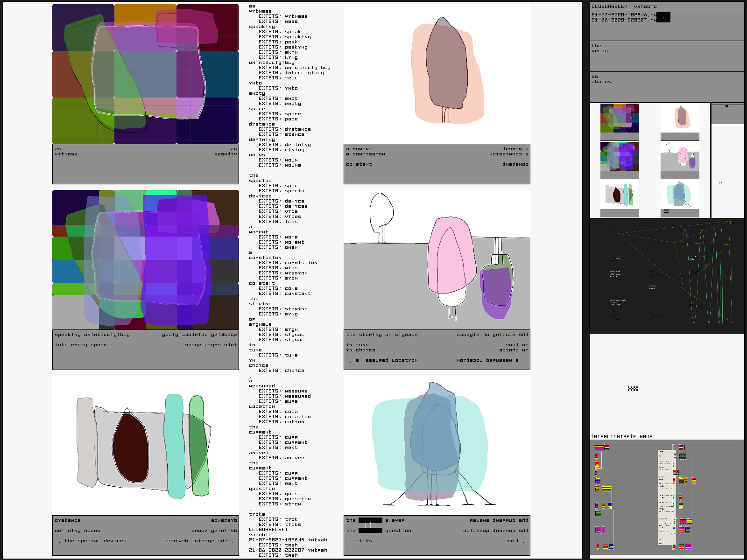This screenshot has width=747, height=560.
Task: Click the small black square marker atop narrow column
Action: pyautogui.click(x=726, y=106)
